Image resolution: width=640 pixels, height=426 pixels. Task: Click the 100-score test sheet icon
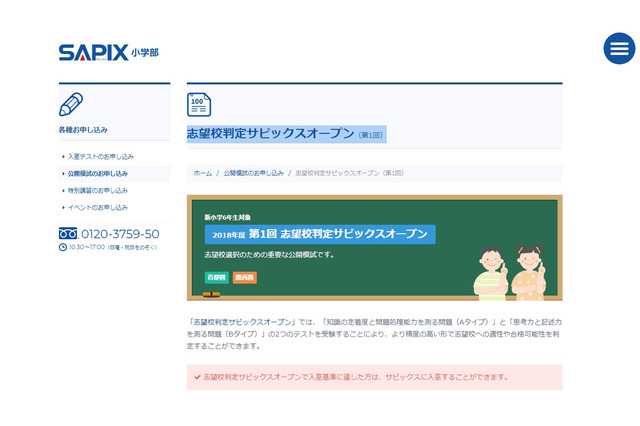[199, 105]
